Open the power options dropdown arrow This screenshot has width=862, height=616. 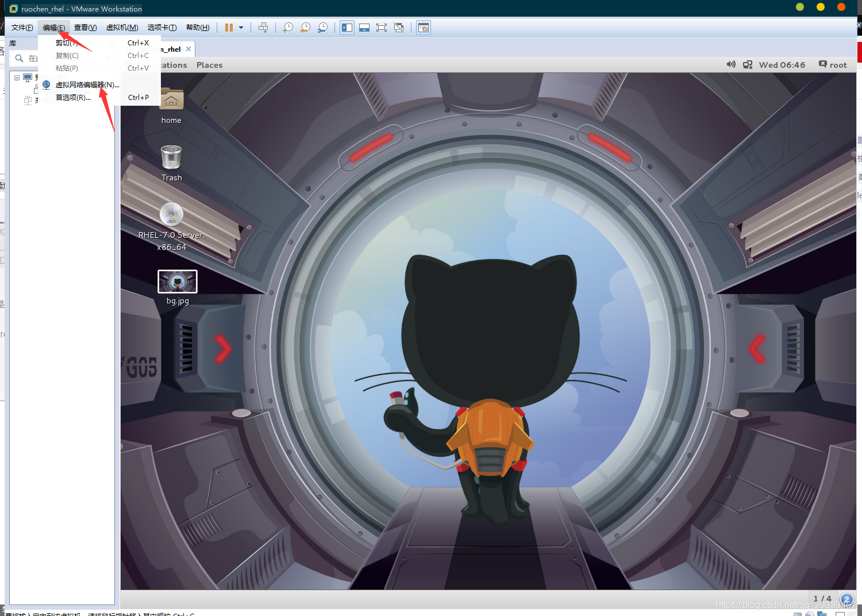[x=241, y=28]
